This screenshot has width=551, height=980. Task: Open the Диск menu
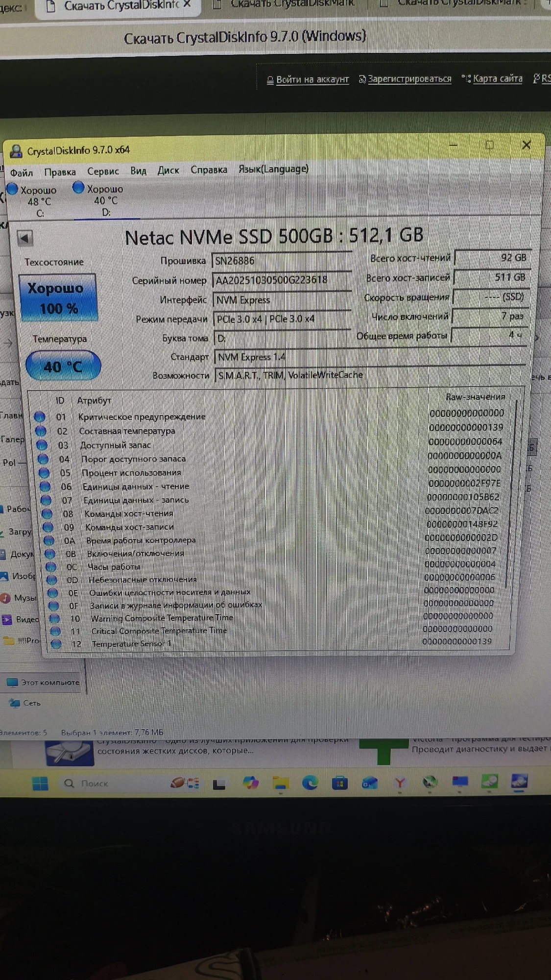coord(168,170)
